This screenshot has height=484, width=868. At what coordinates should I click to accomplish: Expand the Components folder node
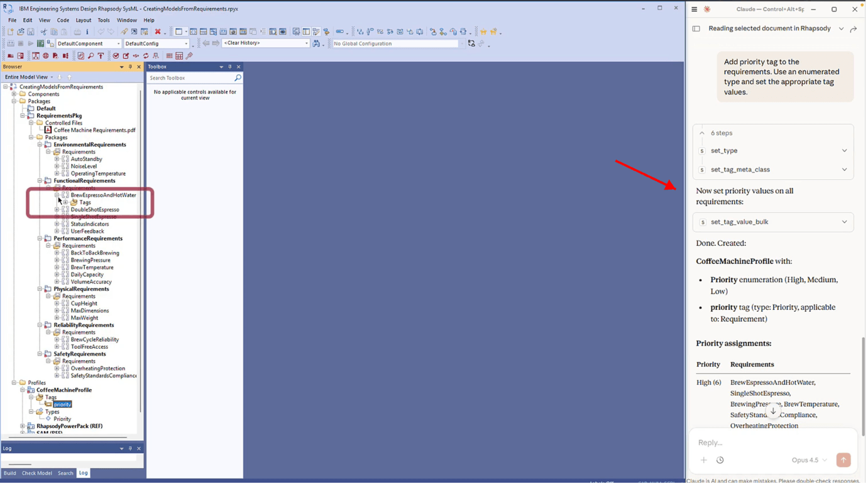(x=14, y=94)
